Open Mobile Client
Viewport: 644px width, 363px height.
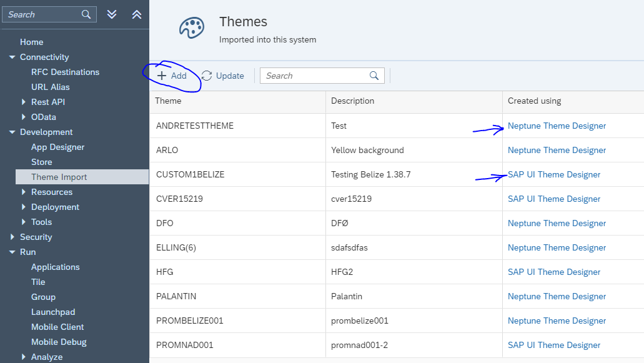(x=57, y=327)
